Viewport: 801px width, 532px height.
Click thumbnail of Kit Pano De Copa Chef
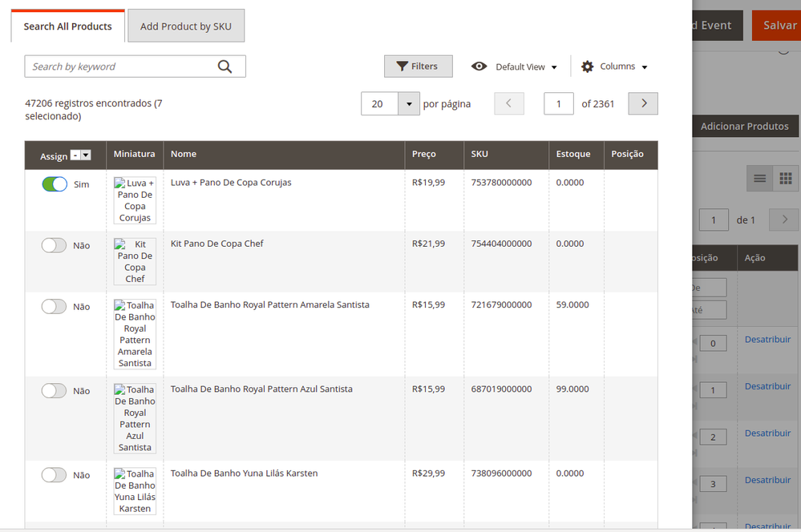135,261
